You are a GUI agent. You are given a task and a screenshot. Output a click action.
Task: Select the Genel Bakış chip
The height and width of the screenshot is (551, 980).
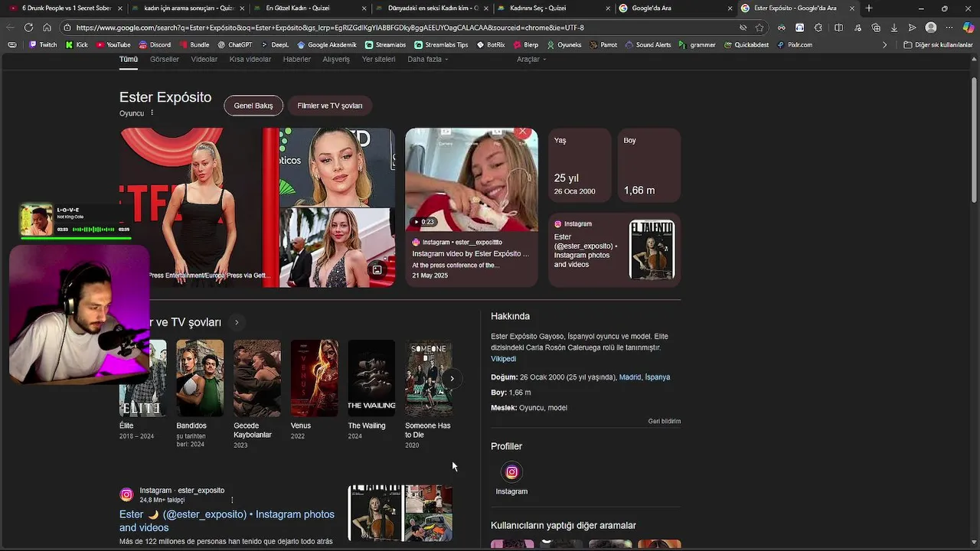click(253, 106)
